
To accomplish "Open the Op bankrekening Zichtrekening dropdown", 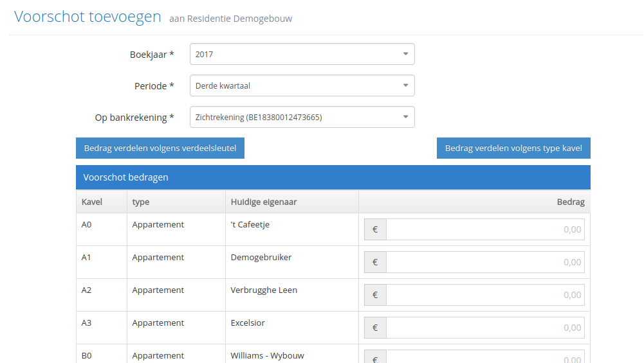I will tap(302, 118).
